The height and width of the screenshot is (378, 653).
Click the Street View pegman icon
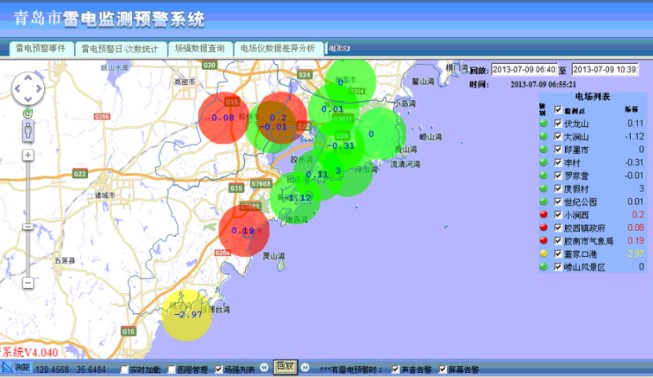28,131
